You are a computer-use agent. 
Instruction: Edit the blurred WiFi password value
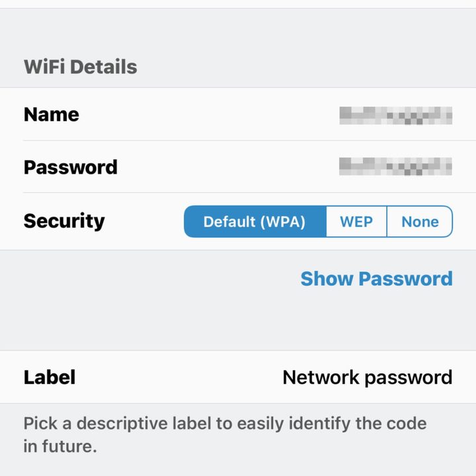(395, 167)
